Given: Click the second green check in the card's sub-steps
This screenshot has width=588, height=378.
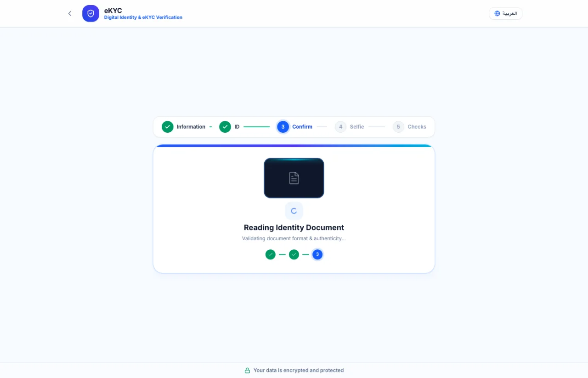Looking at the screenshot, I should 294,254.
